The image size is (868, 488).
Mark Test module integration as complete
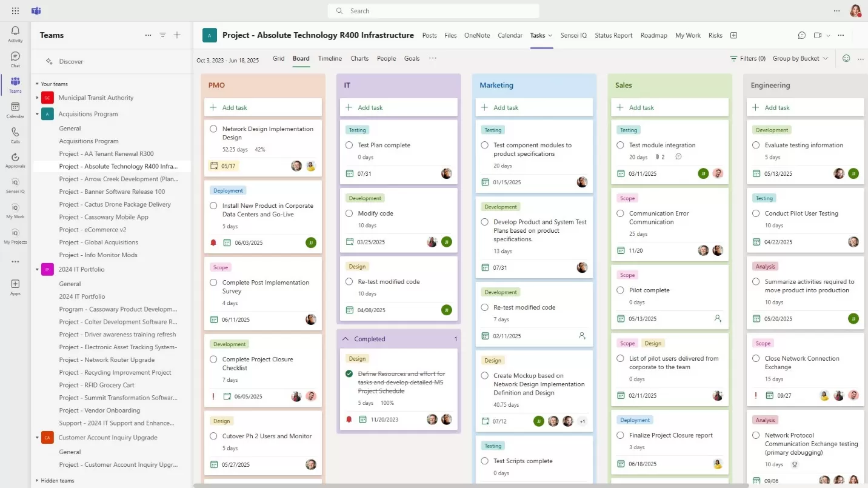620,145
